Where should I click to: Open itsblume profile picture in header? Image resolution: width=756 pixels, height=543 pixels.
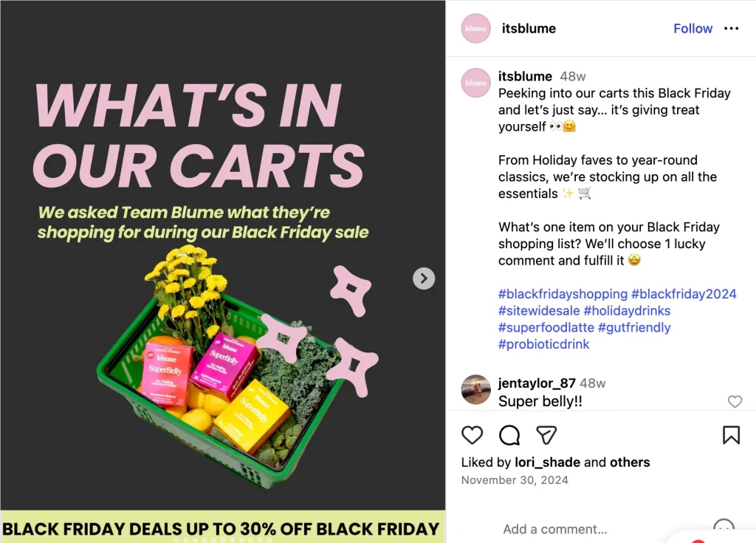tap(476, 29)
